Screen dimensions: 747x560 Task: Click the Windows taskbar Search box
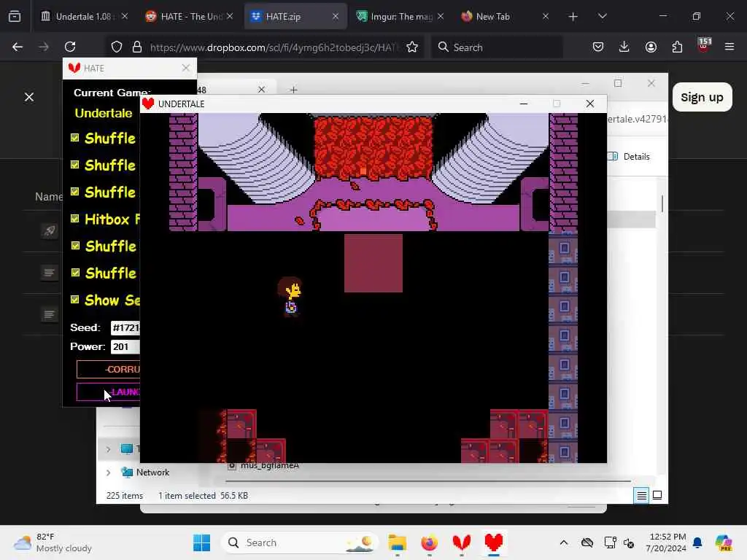coord(300,542)
